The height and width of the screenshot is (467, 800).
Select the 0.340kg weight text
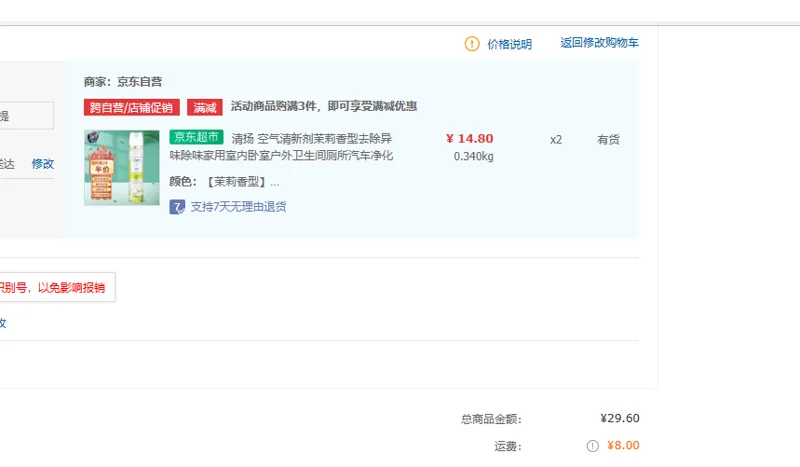pos(473,157)
